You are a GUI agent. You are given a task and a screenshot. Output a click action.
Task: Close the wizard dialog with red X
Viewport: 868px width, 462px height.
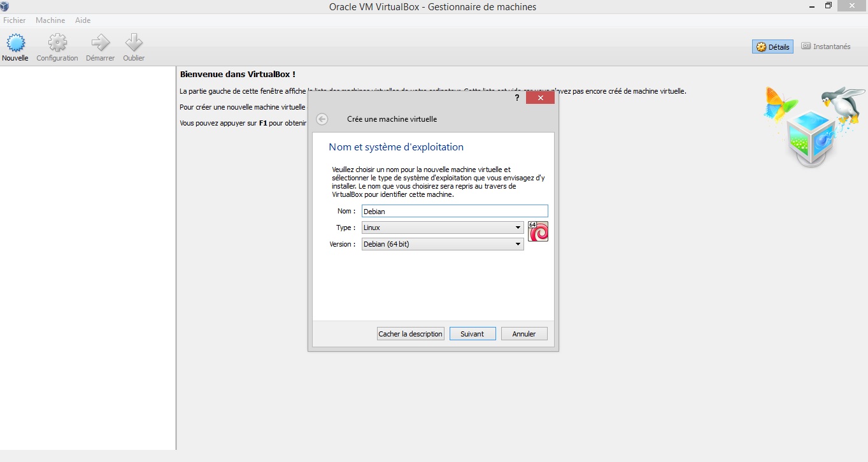[540, 97]
